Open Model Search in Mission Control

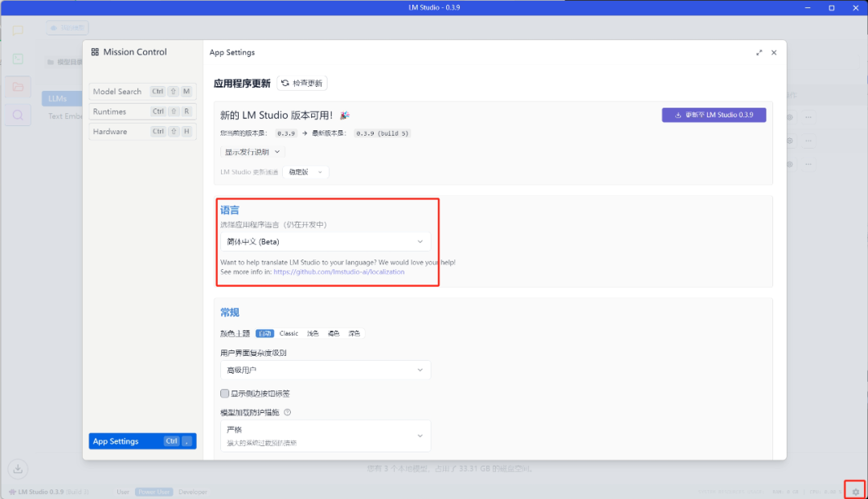pyautogui.click(x=142, y=92)
